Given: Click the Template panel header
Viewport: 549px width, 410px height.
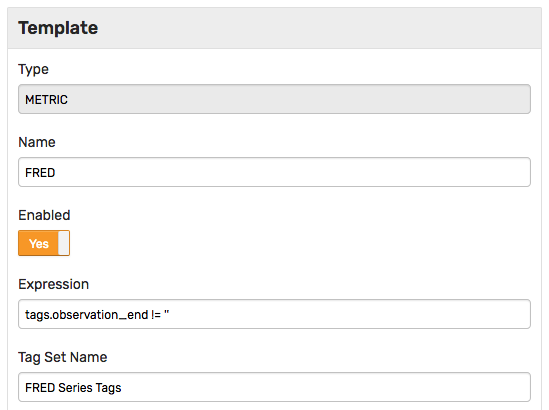Looking at the screenshot, I should pos(274,28).
